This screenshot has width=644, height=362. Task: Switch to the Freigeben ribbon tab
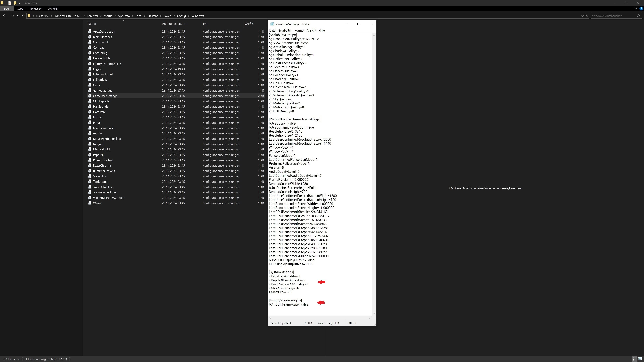point(36,9)
